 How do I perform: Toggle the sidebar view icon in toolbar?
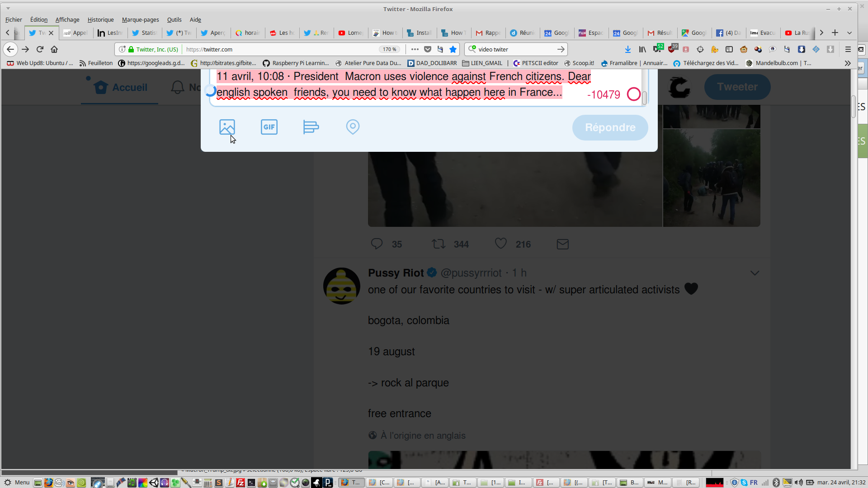[x=729, y=49]
